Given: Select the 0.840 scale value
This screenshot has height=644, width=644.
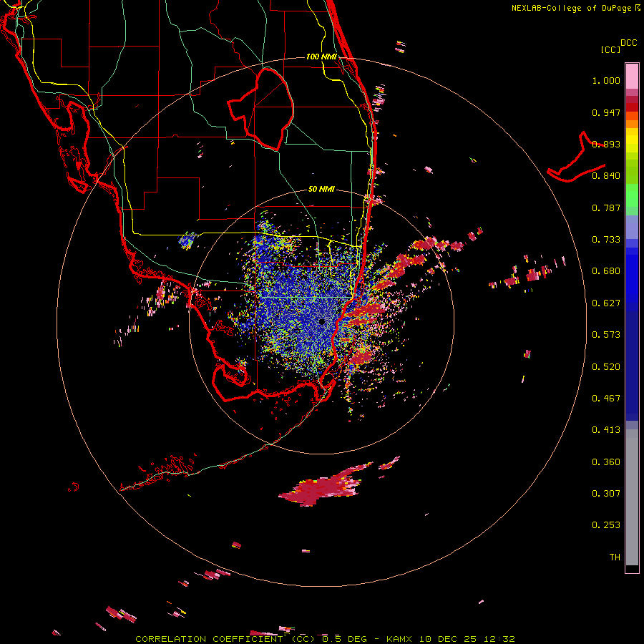Looking at the screenshot, I should (606, 176).
